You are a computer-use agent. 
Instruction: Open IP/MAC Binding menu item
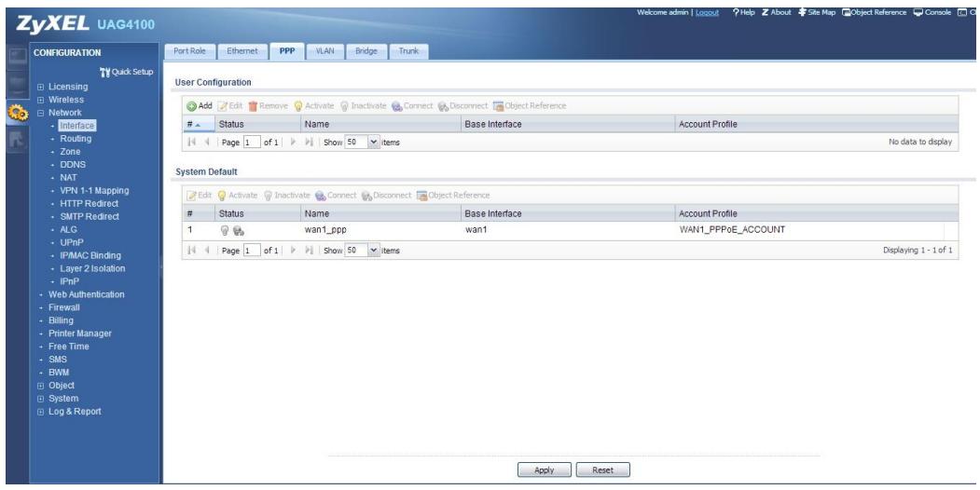tap(90, 256)
